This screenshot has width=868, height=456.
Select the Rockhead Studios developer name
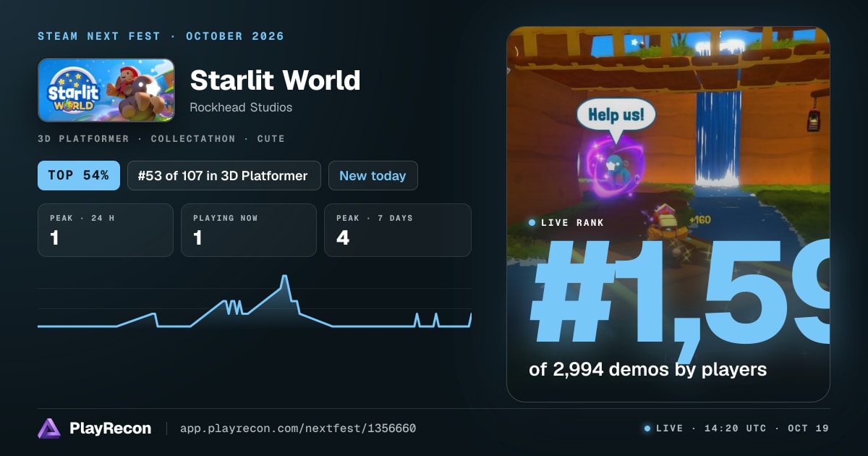pyautogui.click(x=241, y=107)
